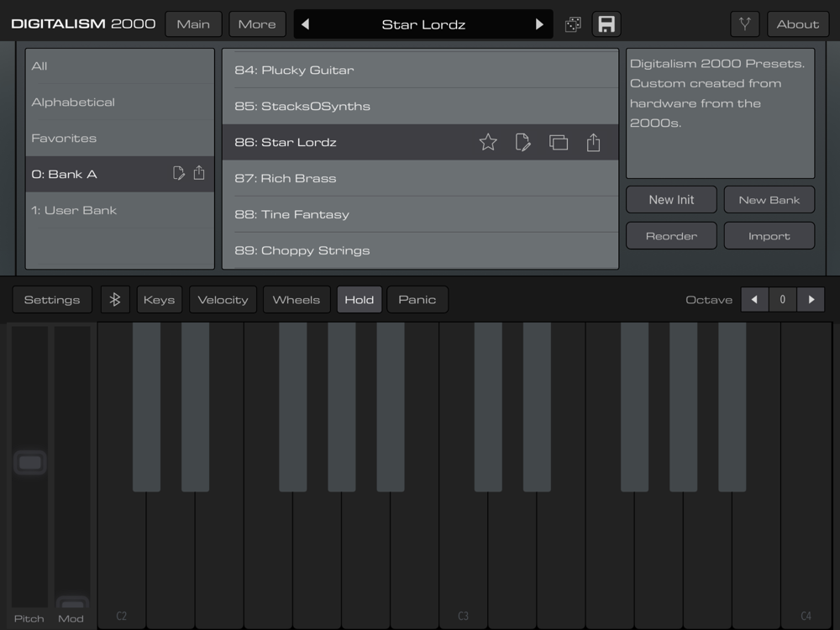Favorite Star Lordz with star icon
Image resolution: width=840 pixels, height=630 pixels.
click(x=488, y=143)
